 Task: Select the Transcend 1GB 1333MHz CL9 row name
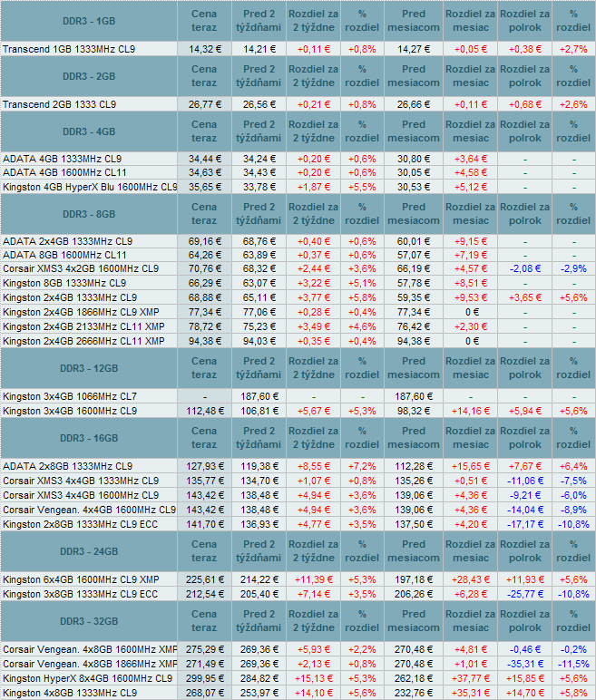coord(69,49)
